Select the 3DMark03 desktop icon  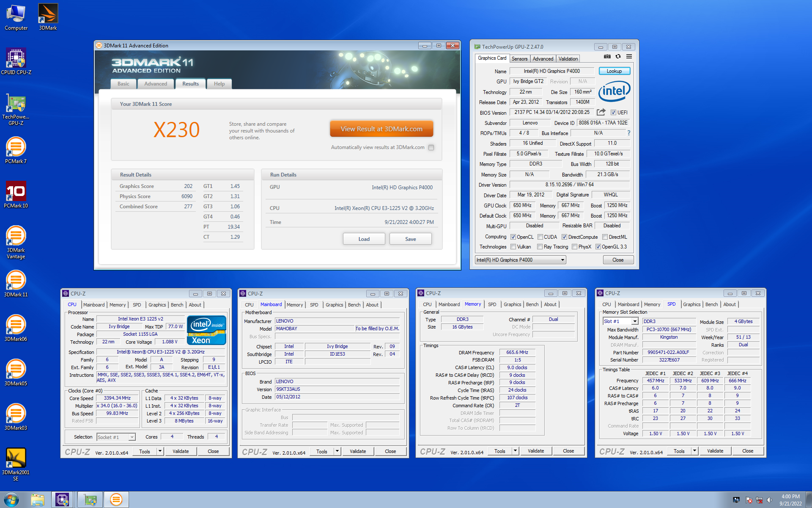click(x=16, y=417)
